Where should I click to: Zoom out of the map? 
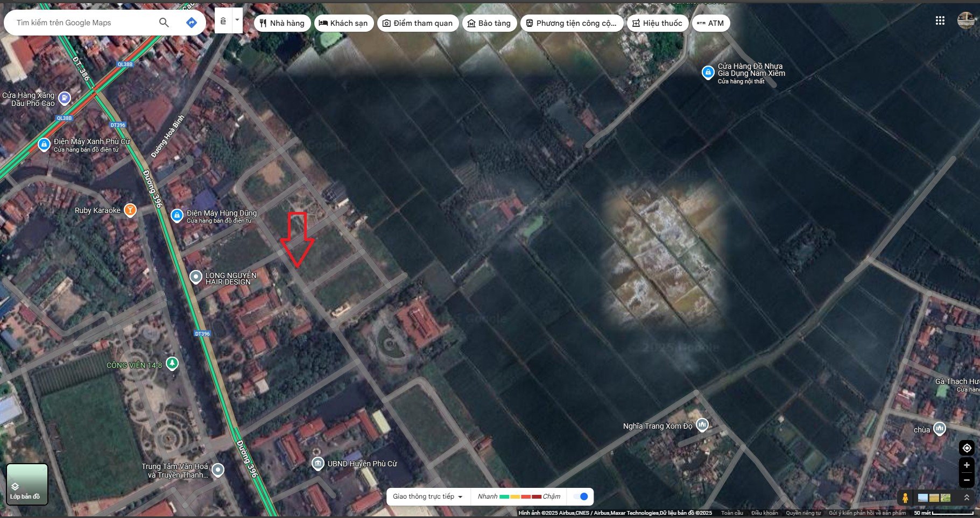(967, 479)
